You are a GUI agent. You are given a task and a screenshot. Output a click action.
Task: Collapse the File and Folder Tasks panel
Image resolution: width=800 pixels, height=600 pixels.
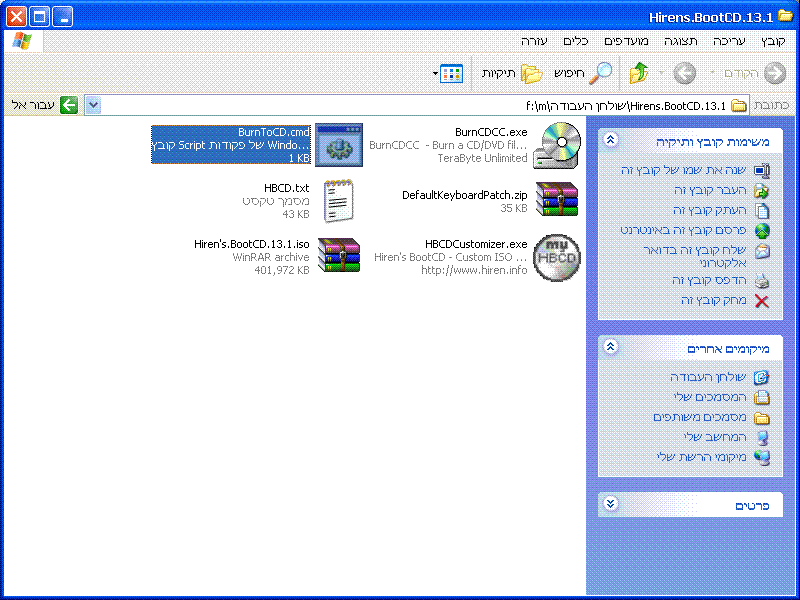click(x=611, y=140)
